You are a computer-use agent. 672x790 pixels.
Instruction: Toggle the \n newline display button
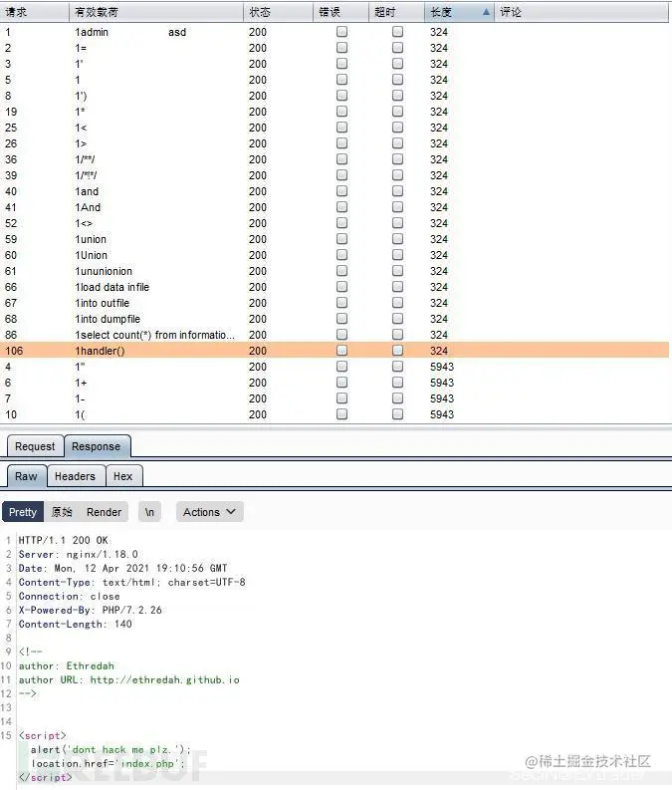pos(149,512)
